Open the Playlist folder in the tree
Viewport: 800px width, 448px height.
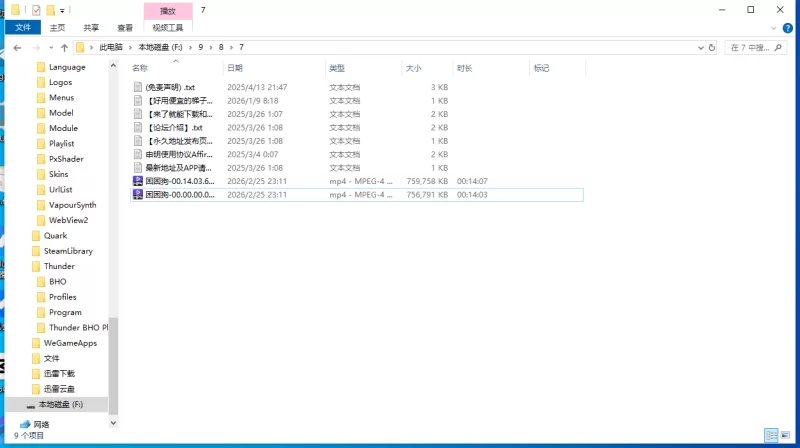pos(61,143)
